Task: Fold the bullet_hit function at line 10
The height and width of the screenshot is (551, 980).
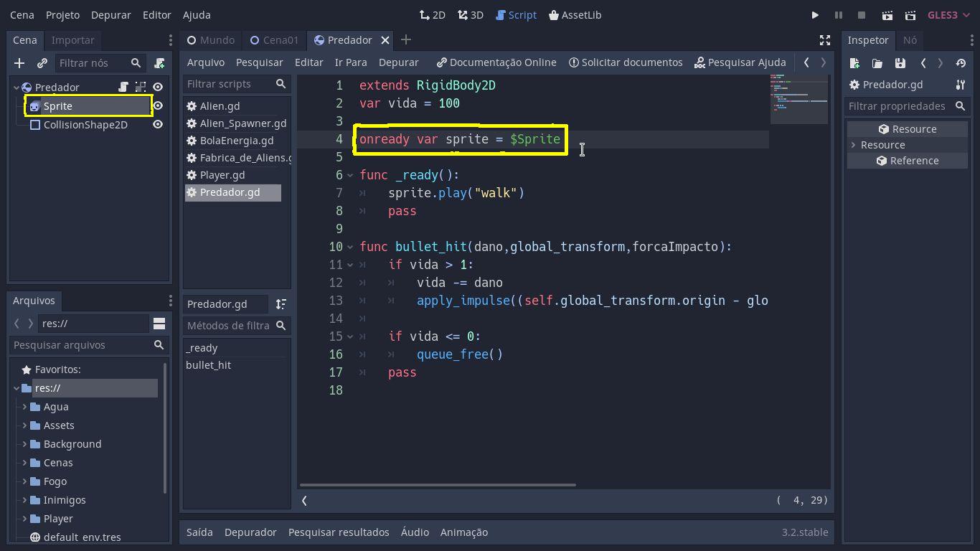Action: (351, 247)
